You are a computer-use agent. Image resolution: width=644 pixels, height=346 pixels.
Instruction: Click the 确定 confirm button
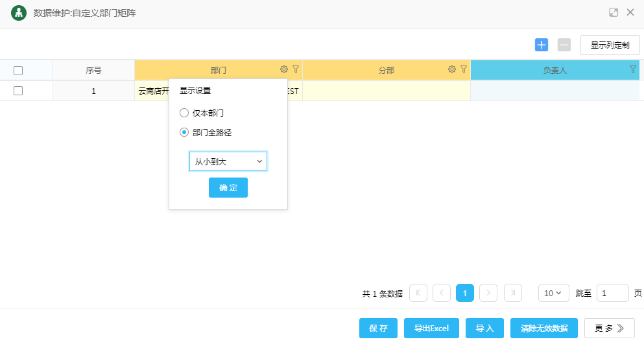(x=228, y=188)
